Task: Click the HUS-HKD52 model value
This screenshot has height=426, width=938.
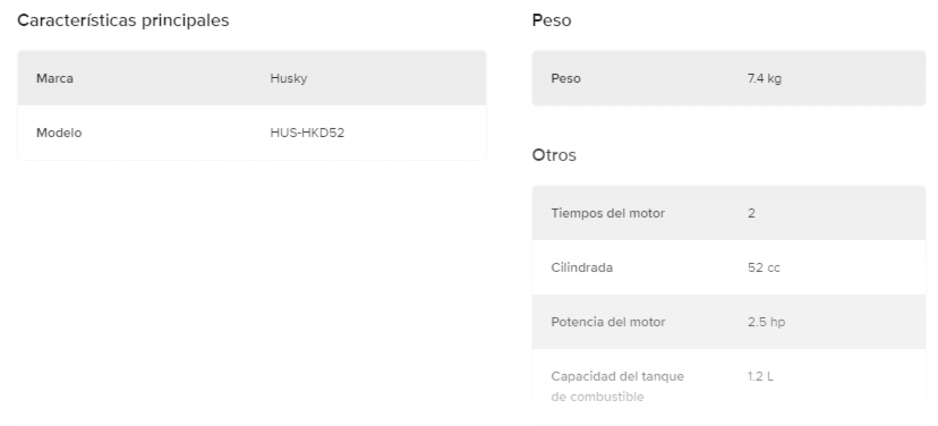Action: tap(300, 133)
